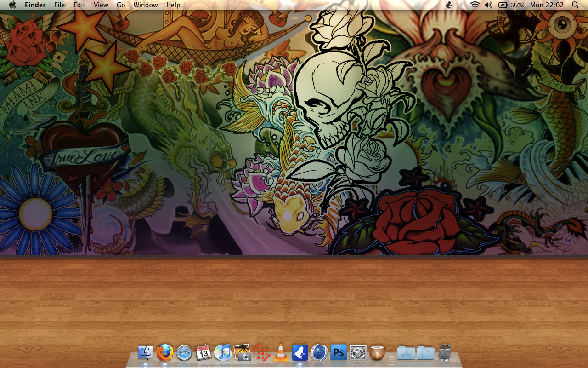Open Documents folder stack in dock
Image resolution: width=588 pixels, height=368 pixels.
click(x=425, y=353)
